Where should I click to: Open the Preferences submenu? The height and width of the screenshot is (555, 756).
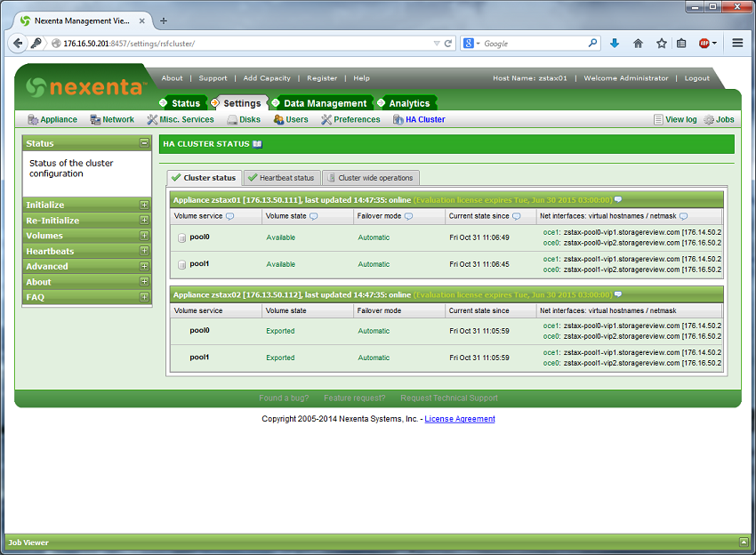(350, 119)
